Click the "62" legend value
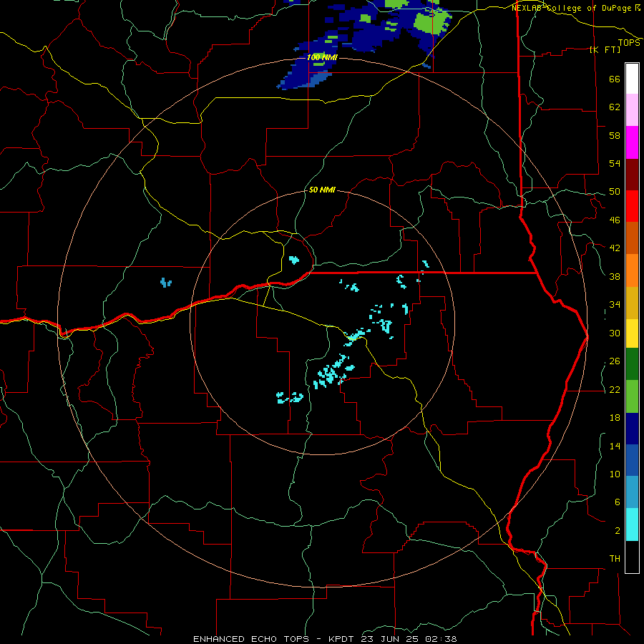Image resolution: width=644 pixels, height=644 pixels. (615, 107)
